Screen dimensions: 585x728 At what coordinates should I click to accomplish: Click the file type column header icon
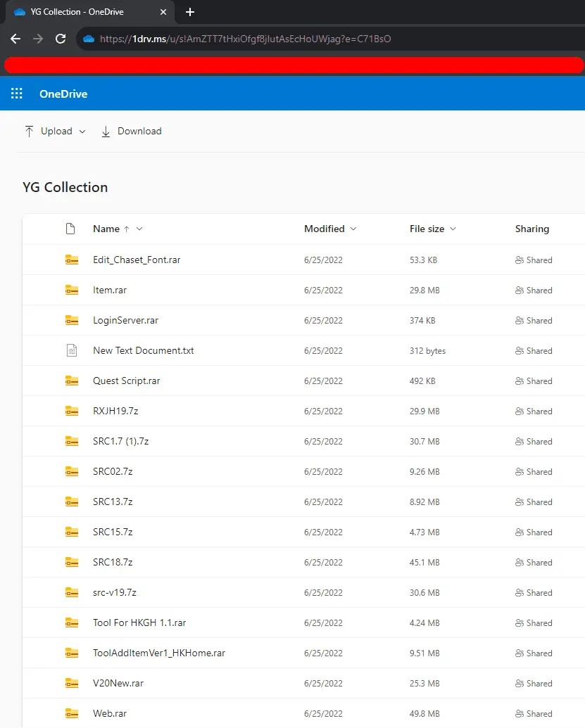coord(70,229)
